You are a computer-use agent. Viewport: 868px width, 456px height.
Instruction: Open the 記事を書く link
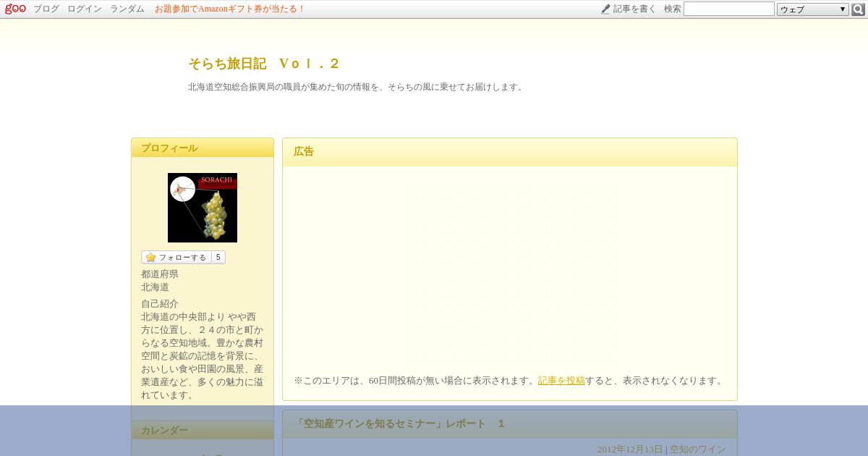634,9
